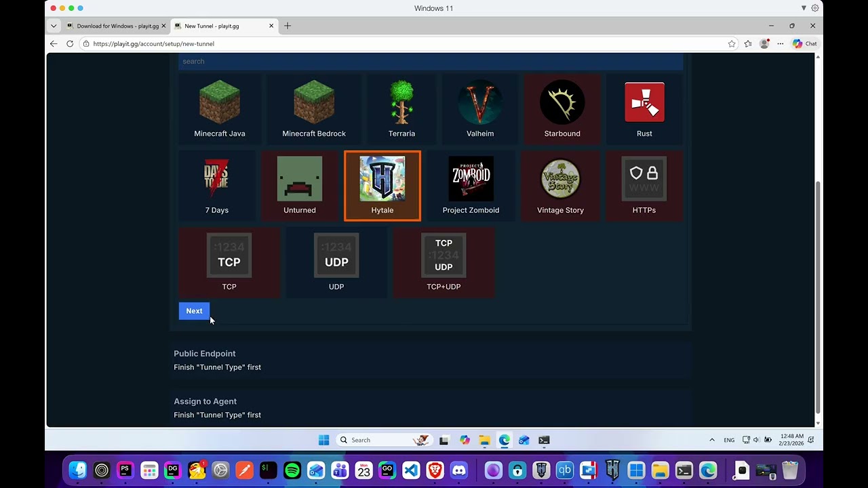Select the Unturned tunnel type
The image size is (868, 488).
300,186
